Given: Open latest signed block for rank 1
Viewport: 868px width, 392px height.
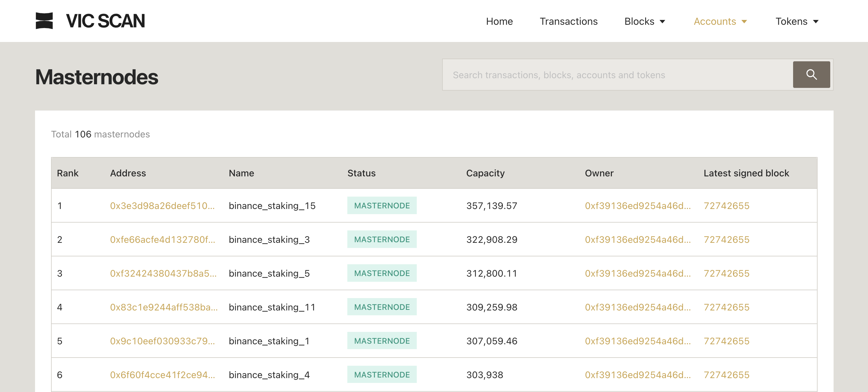Looking at the screenshot, I should (726, 206).
